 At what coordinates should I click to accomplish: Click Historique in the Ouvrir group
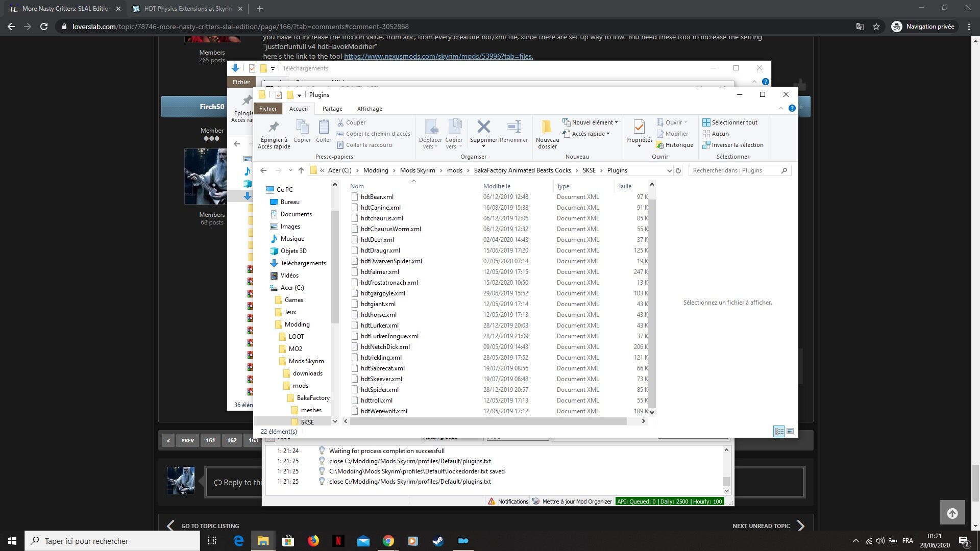pos(675,145)
